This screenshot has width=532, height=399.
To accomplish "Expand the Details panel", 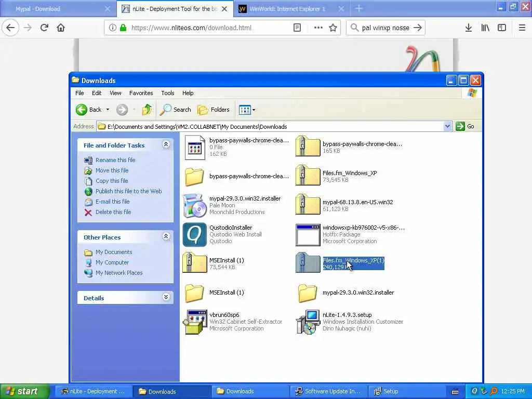I will (x=166, y=297).
